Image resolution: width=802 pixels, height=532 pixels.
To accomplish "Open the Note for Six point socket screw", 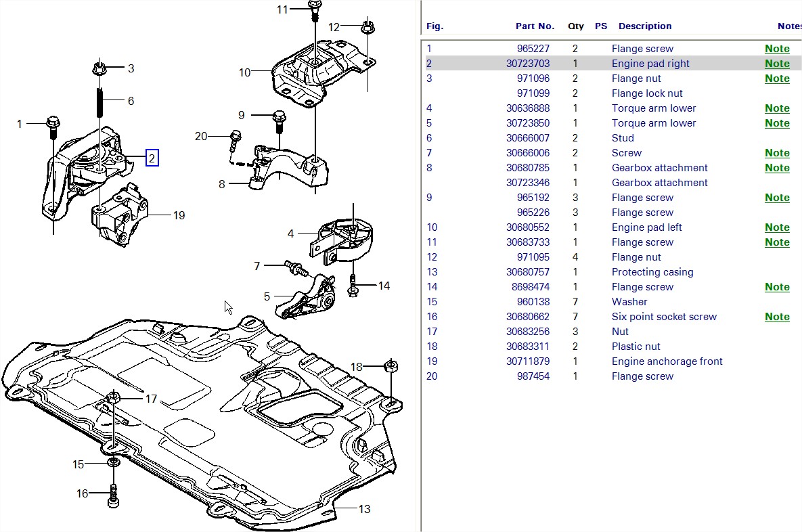I will pos(777,316).
